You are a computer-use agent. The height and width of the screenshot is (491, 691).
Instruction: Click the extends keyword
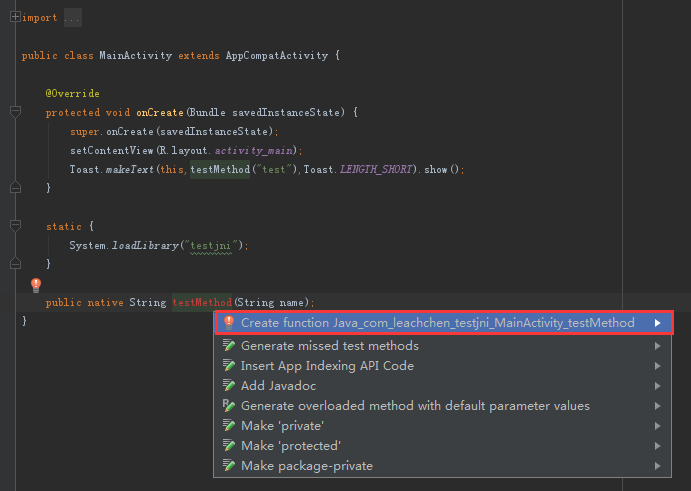click(199, 56)
